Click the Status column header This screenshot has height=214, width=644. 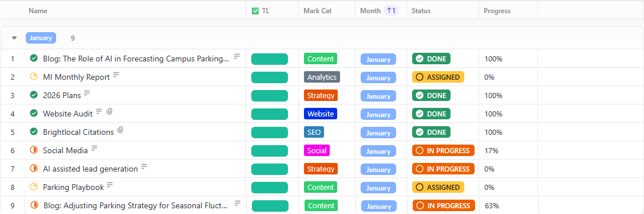point(421,11)
